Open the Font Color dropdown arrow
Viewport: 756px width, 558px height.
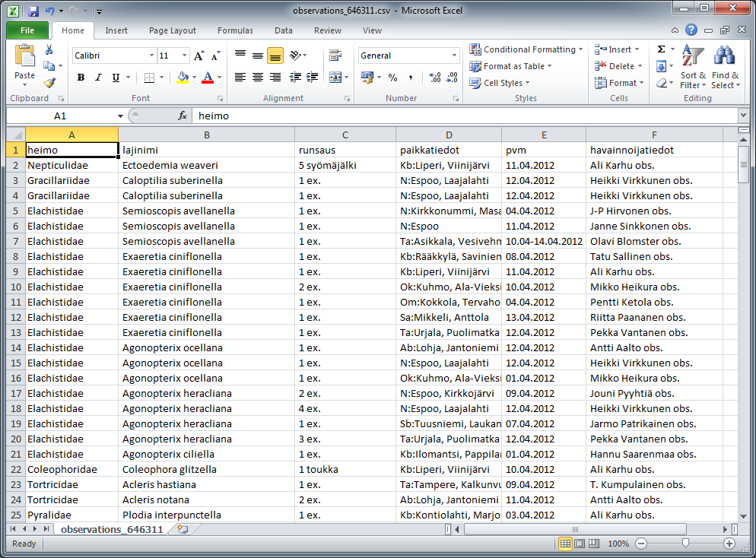[219, 78]
